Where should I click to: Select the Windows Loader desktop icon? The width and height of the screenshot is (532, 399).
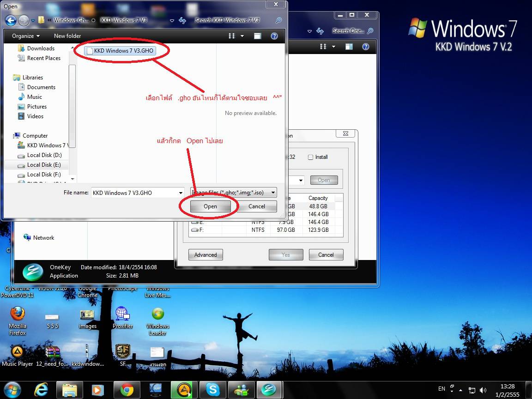158,321
